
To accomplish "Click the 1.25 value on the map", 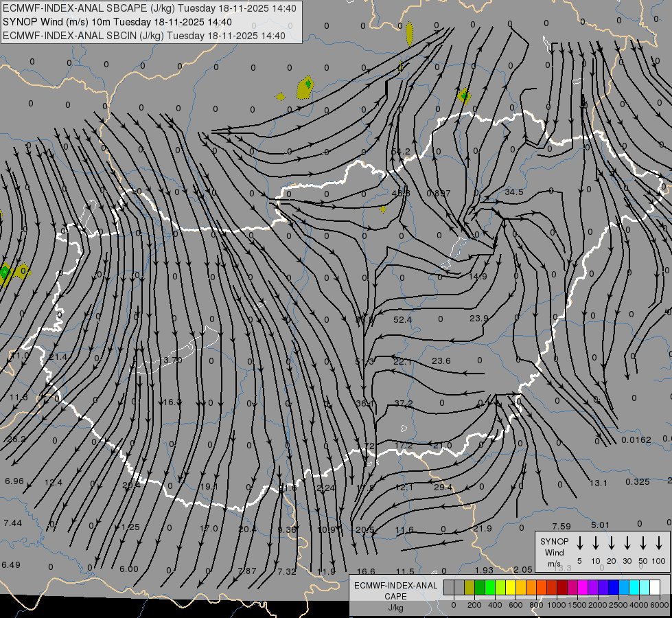I will pos(130,527).
